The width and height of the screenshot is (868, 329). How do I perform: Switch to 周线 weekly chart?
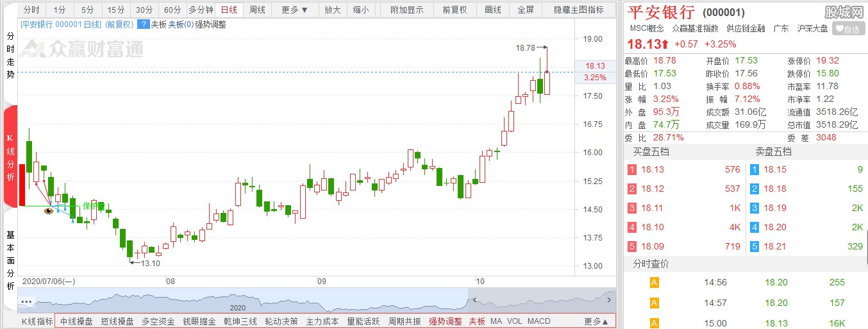pos(257,10)
